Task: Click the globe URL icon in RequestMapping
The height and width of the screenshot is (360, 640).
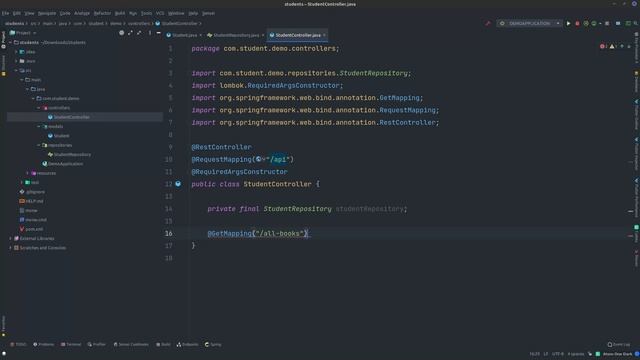Action: (258, 160)
